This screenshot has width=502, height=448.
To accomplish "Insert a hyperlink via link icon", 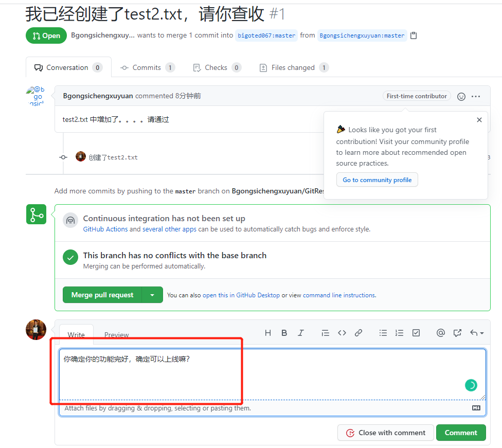I will (x=358, y=333).
